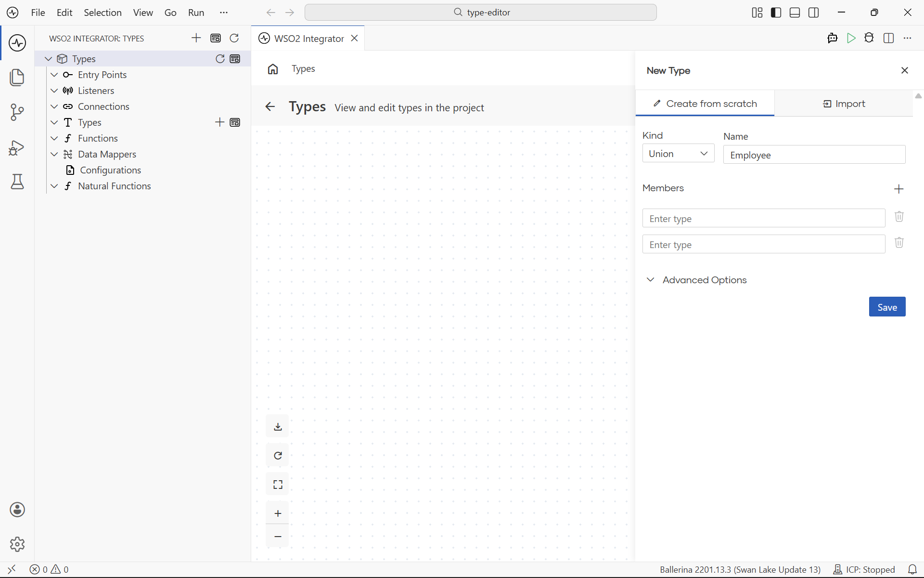Click add icon on Types tree row
The width and height of the screenshot is (924, 578).
(220, 122)
